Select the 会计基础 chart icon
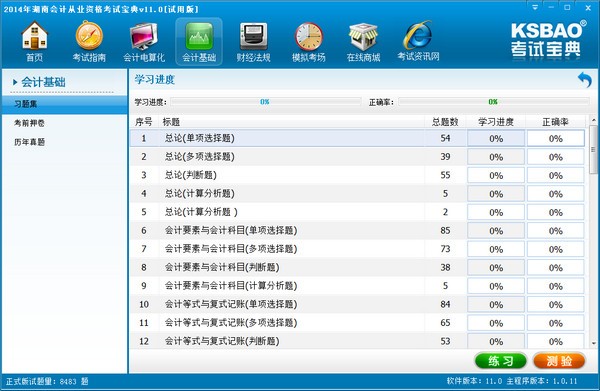Image resolution: width=600 pixels, height=391 pixels. click(x=199, y=42)
